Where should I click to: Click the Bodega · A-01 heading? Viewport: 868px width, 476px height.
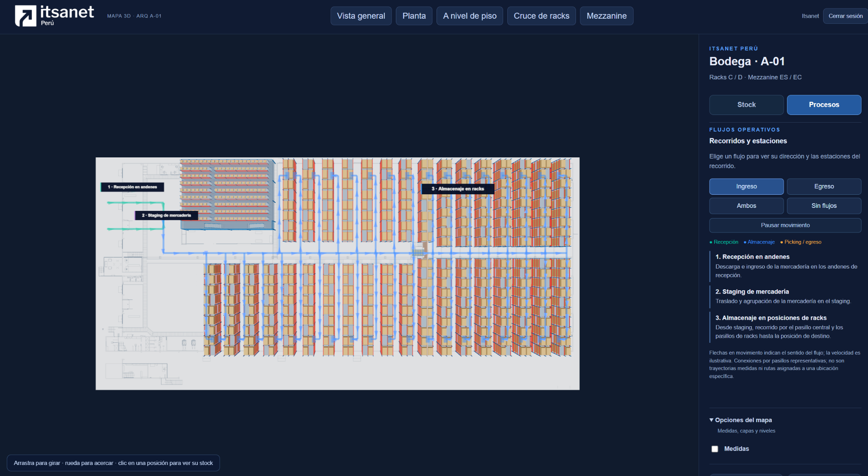tap(747, 62)
